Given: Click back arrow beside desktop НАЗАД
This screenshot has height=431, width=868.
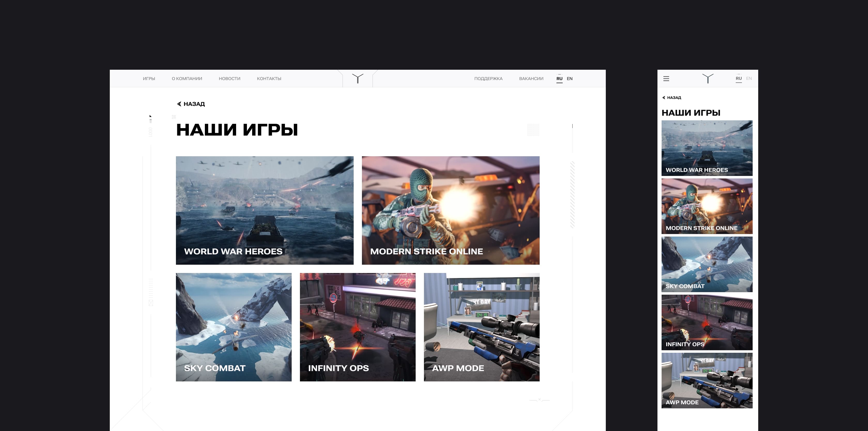Looking at the screenshot, I should [x=179, y=104].
